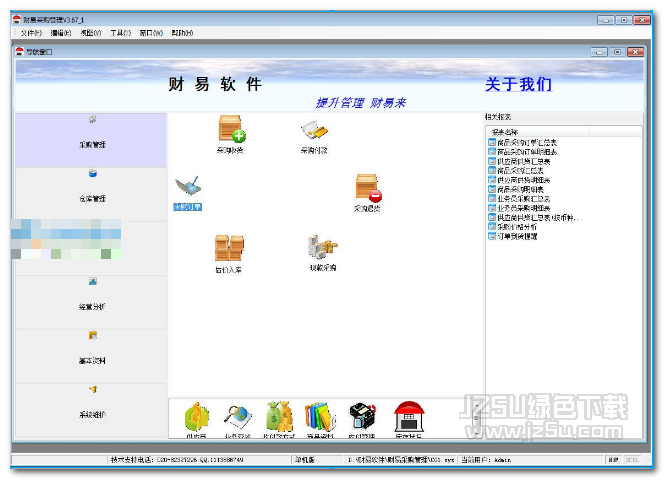Click the green-yellow 供应商 icon in bottom bar
Image resolution: width=664 pixels, height=480 pixels.
(x=196, y=417)
